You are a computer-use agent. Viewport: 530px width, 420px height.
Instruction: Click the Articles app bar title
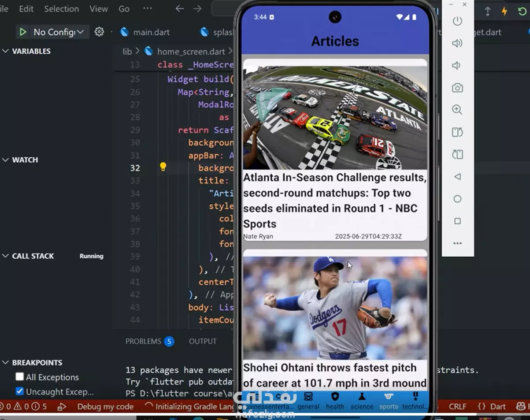[x=335, y=41]
